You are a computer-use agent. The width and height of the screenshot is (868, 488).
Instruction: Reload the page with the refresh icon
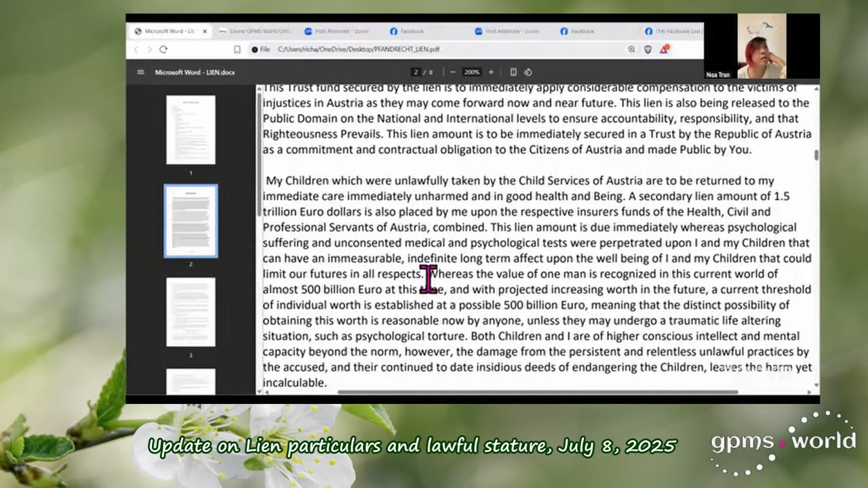pyautogui.click(x=163, y=49)
